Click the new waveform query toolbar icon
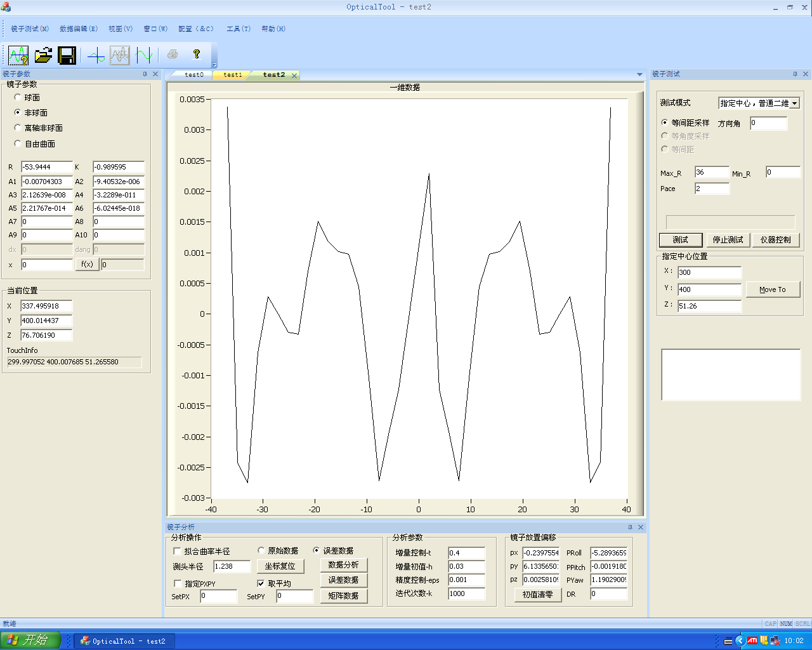 [18, 55]
